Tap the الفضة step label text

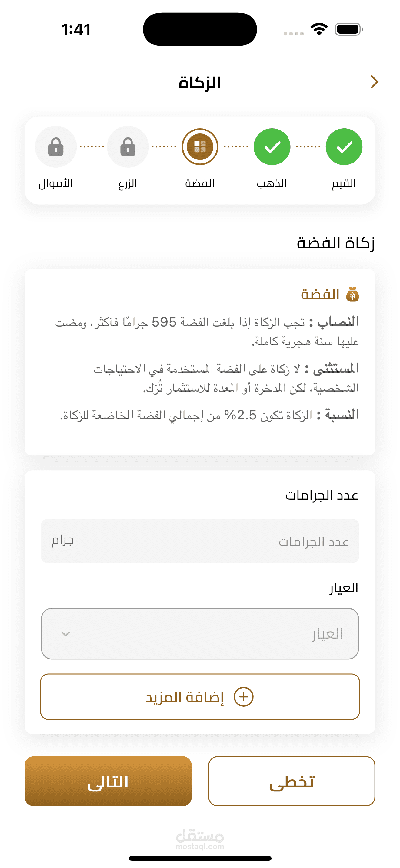(200, 183)
